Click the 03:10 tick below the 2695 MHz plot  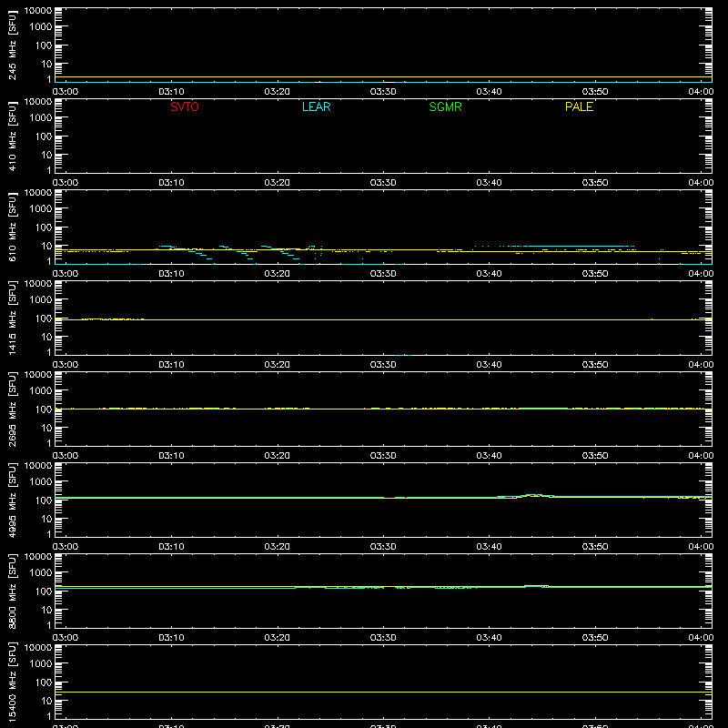(171, 456)
